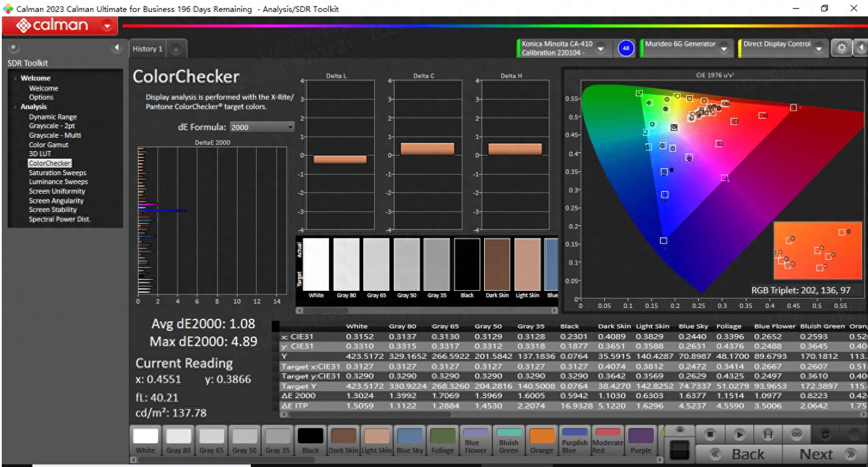Open the Dynamic Range analysis page
868x467 pixels.
[53, 117]
